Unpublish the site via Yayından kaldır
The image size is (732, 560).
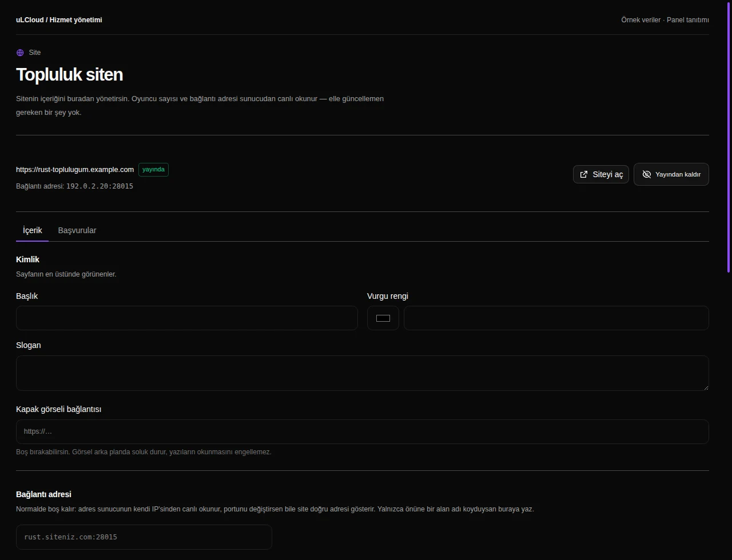click(x=671, y=174)
